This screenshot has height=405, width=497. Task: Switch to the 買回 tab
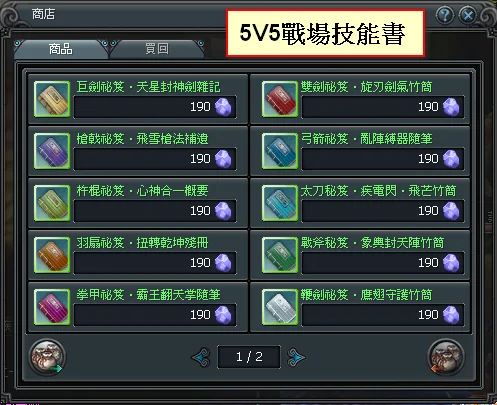pos(157,49)
